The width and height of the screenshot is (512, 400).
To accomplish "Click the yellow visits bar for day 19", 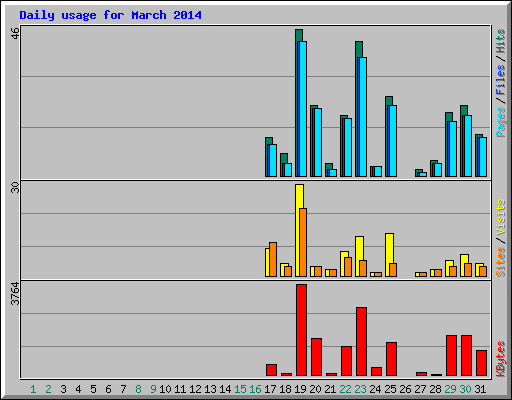I will [299, 230].
